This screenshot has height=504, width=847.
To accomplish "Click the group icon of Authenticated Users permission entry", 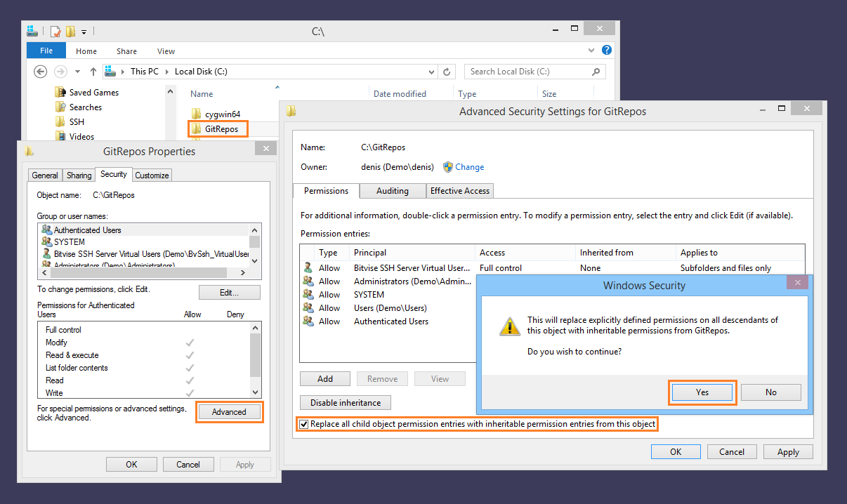I will click(x=308, y=321).
